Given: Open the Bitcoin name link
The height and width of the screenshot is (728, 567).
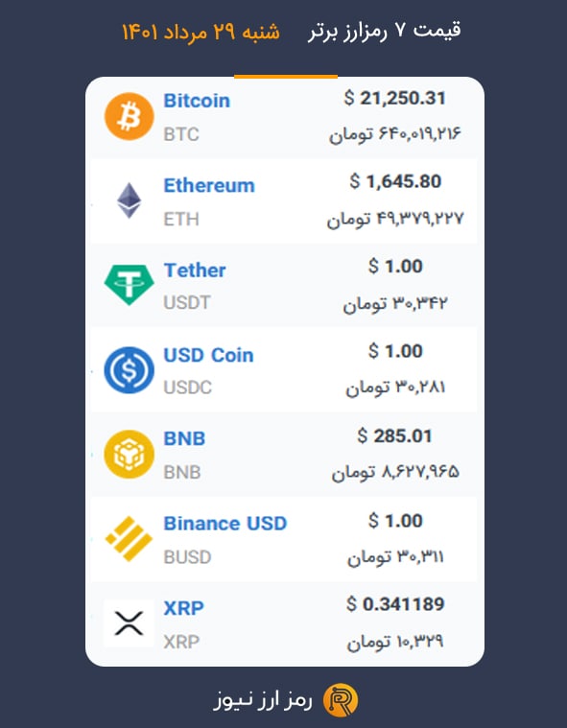Looking at the screenshot, I should (x=197, y=101).
